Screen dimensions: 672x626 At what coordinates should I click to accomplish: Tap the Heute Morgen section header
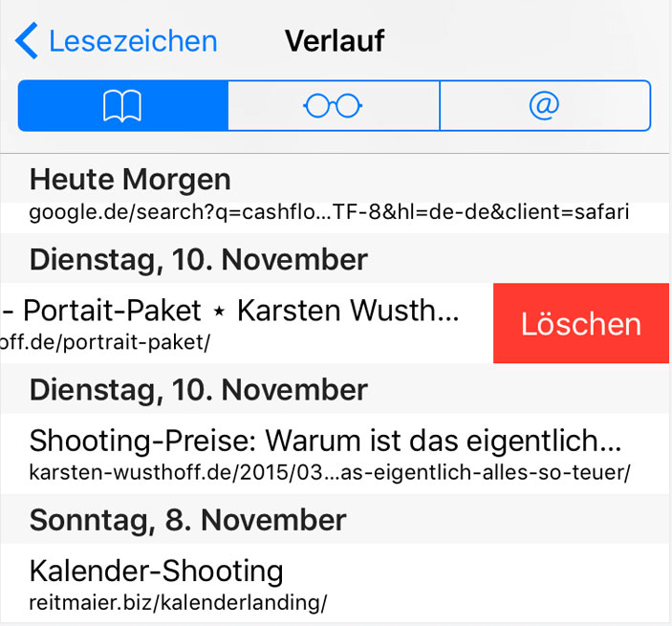point(130,179)
